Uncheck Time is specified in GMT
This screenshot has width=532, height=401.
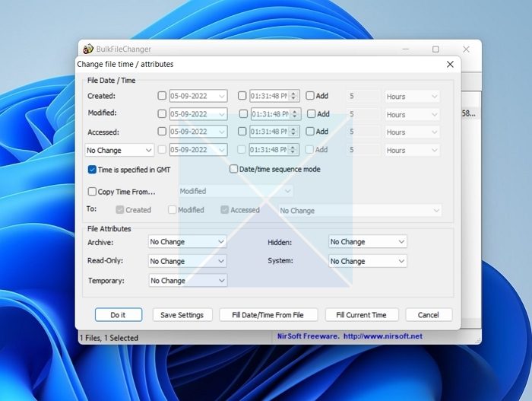(x=92, y=170)
